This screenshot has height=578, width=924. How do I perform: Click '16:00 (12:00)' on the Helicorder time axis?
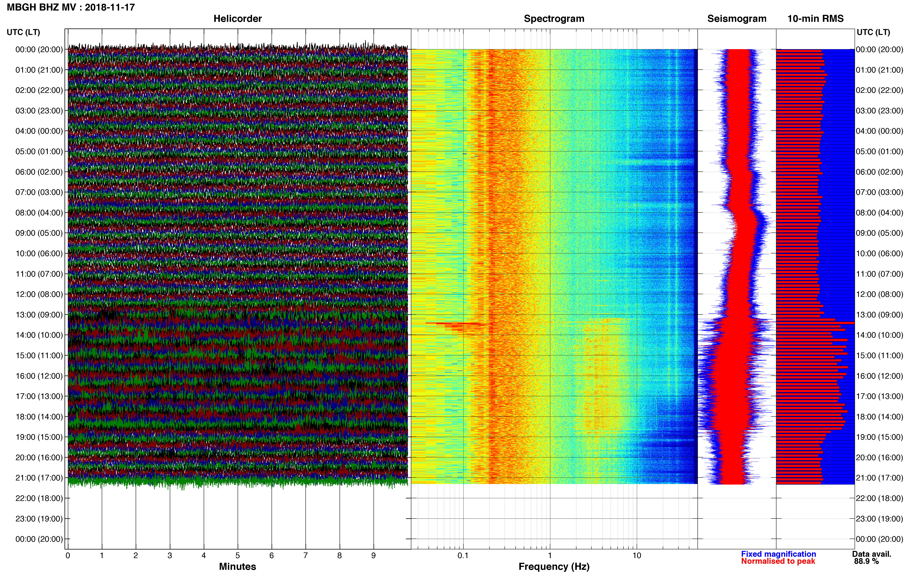(39, 376)
